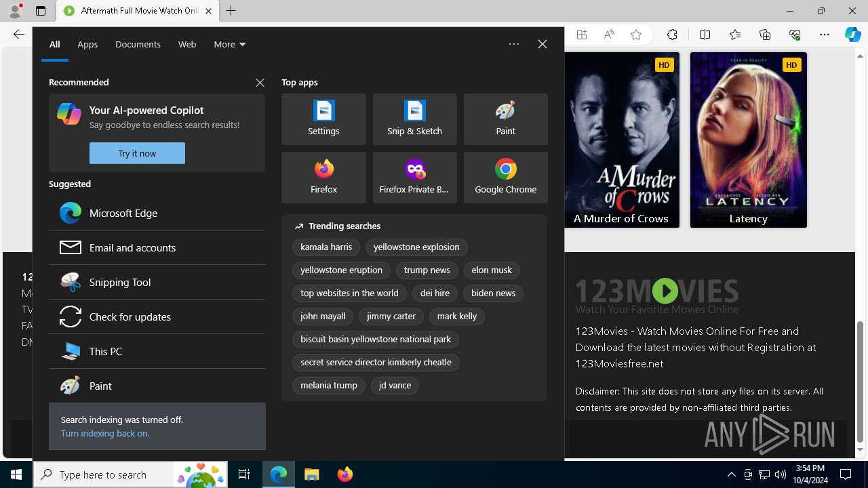Image resolution: width=868 pixels, height=488 pixels.
Task: Open Edge Settings and more menu
Action: click(825, 35)
